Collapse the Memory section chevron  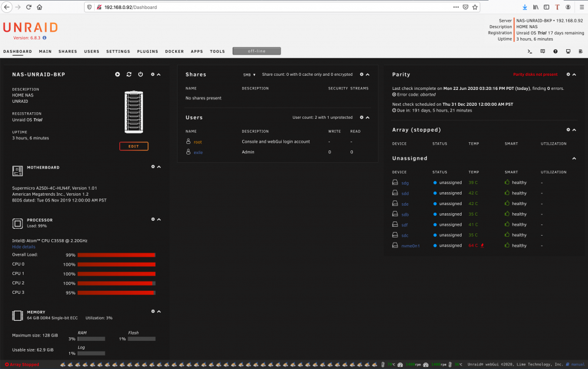click(159, 311)
